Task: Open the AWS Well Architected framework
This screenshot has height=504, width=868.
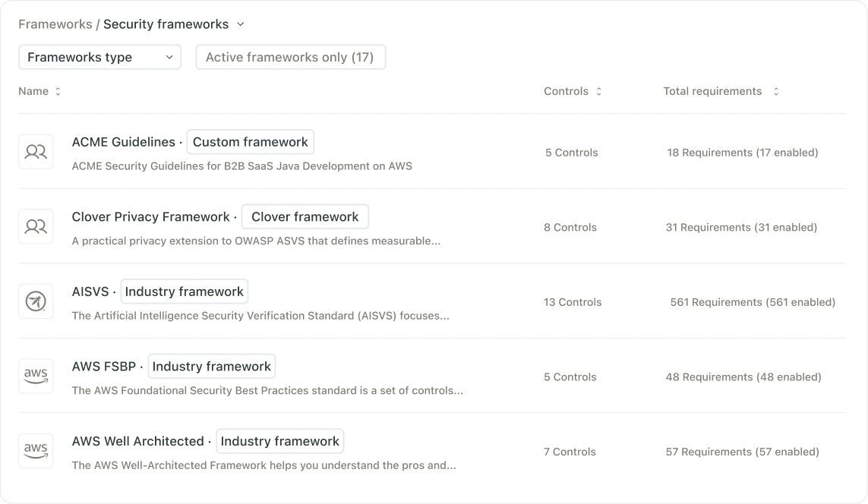Action: 137,441
